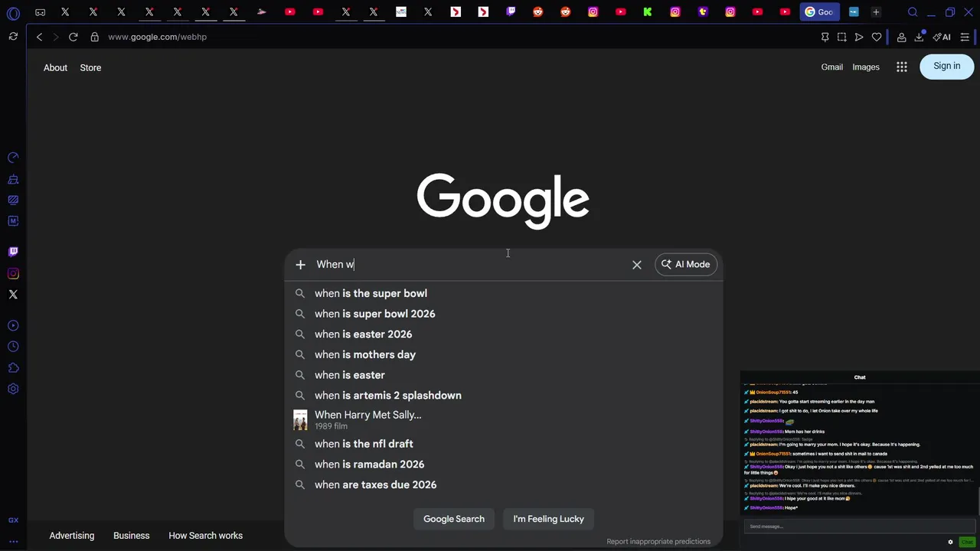Open the Easy Setup sliders icon

pos(965,37)
